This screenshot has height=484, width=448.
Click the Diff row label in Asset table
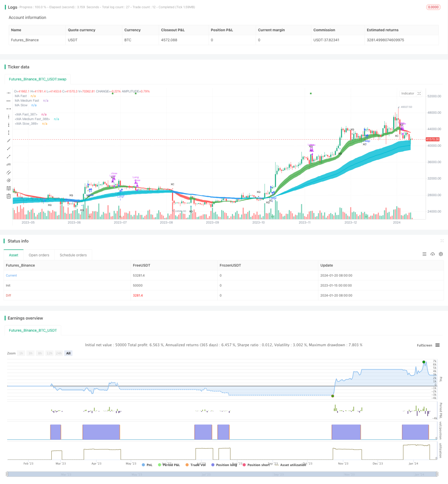pyautogui.click(x=9, y=295)
